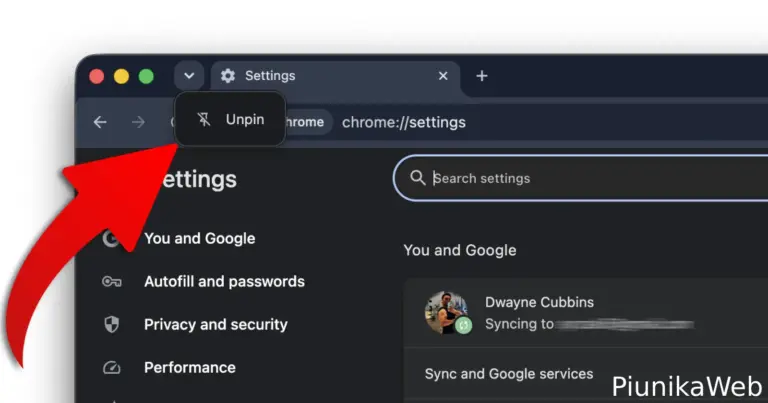Select Unpin from the popup menu
Screen dimensions: 768x403
(x=230, y=119)
